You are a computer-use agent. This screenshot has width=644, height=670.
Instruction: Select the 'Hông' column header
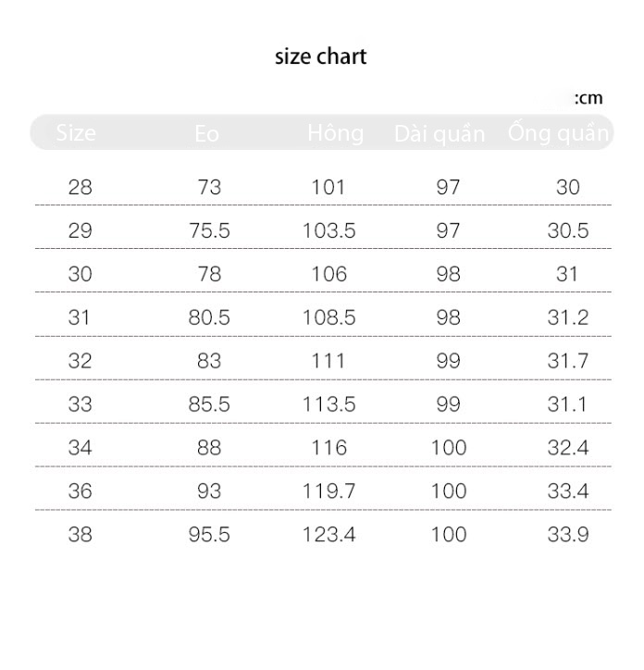coord(336,133)
